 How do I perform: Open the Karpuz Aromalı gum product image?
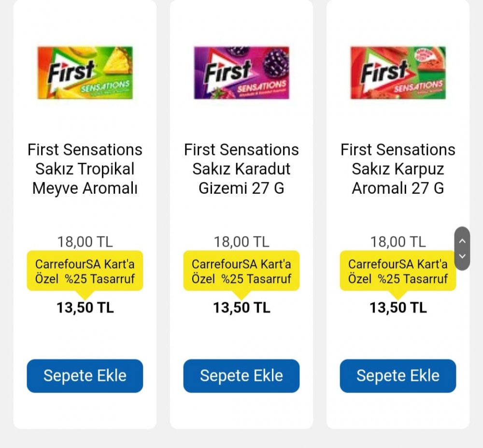[398, 72]
